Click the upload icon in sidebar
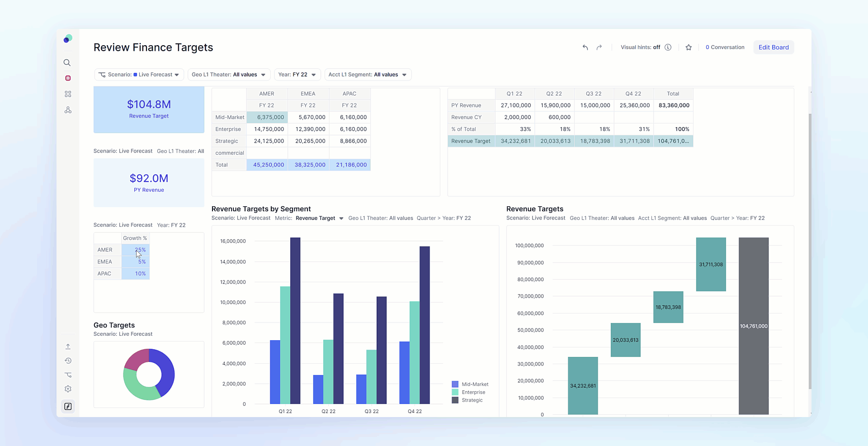 pos(68,346)
